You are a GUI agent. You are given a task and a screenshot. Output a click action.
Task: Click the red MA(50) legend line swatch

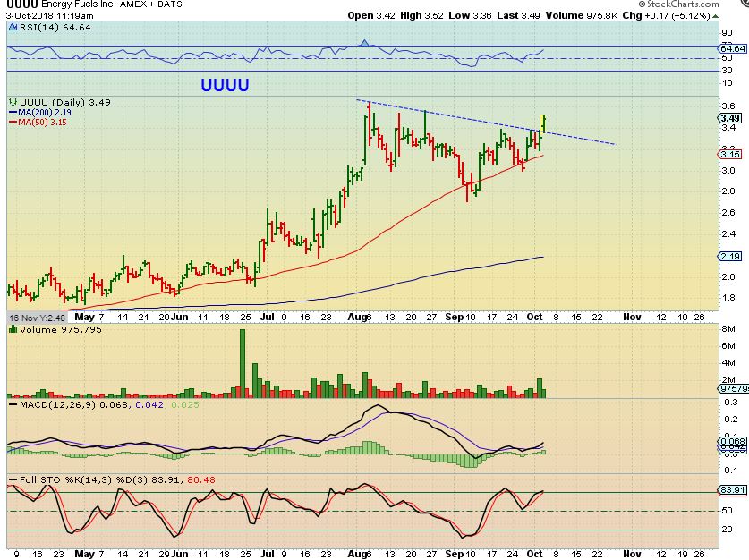coord(13,123)
